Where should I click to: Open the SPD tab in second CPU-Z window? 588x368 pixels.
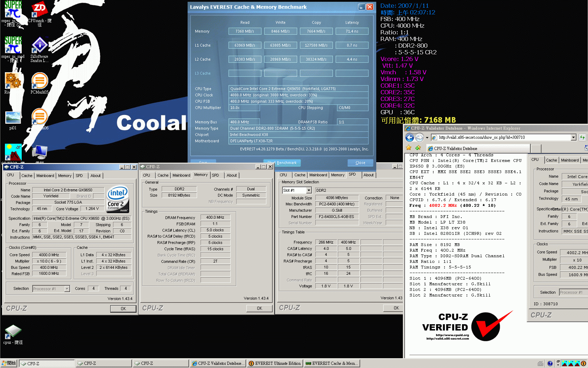215,175
